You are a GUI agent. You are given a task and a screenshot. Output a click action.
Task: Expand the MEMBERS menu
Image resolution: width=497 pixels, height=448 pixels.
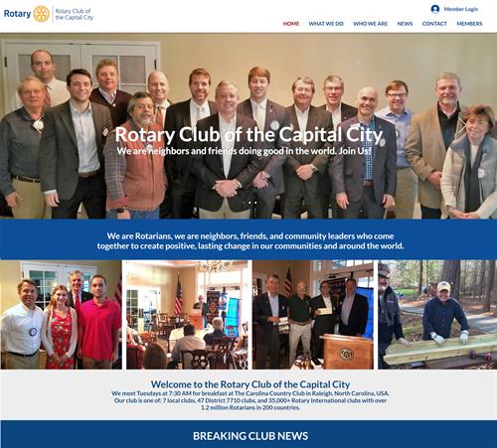[x=469, y=24]
